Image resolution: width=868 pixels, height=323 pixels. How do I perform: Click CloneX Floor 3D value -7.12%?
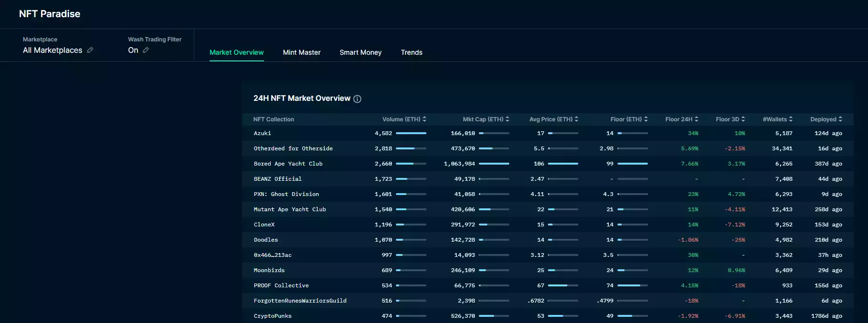point(735,225)
